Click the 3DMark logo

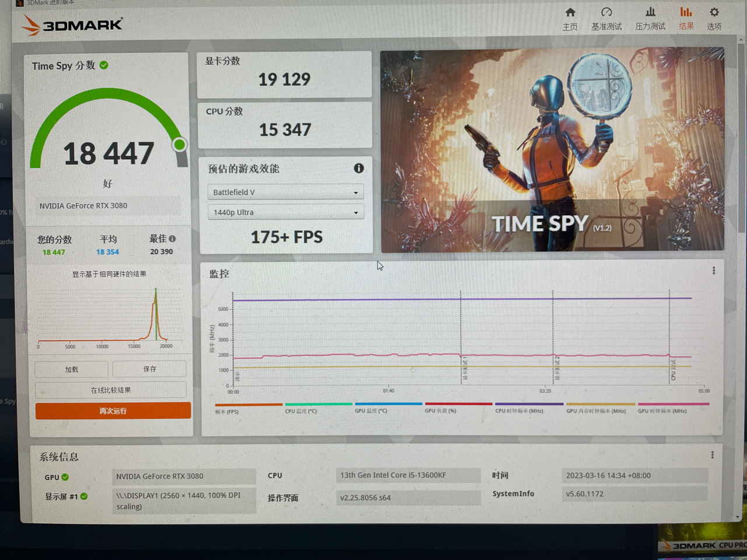click(72, 26)
